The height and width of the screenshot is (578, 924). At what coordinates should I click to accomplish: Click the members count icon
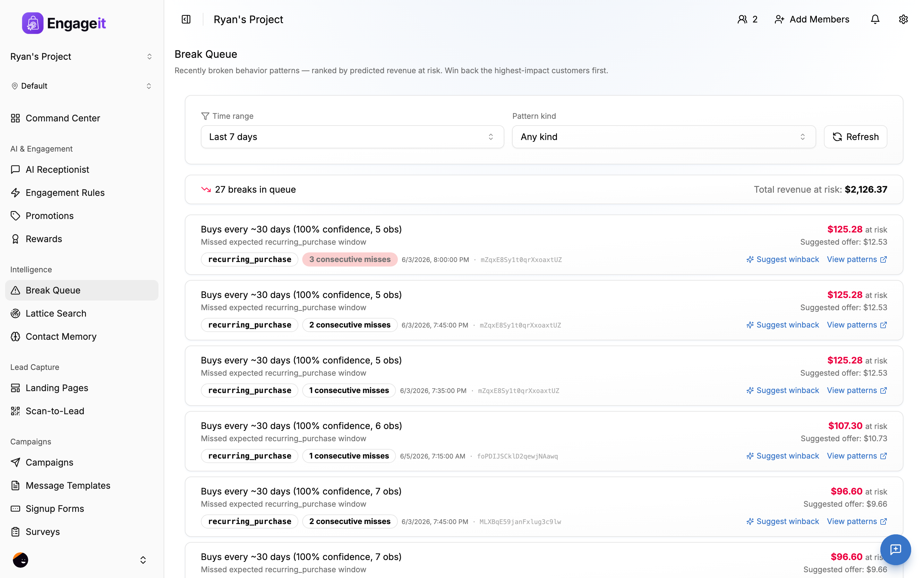742,20
